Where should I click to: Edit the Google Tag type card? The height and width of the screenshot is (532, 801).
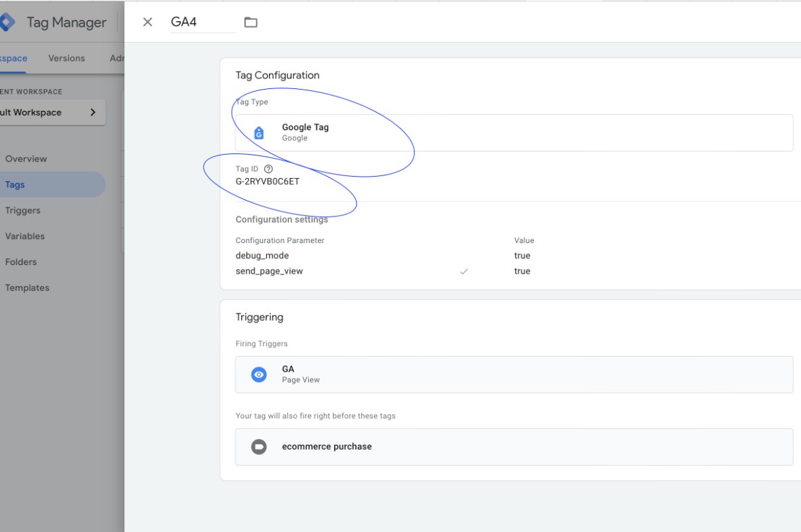[513, 133]
